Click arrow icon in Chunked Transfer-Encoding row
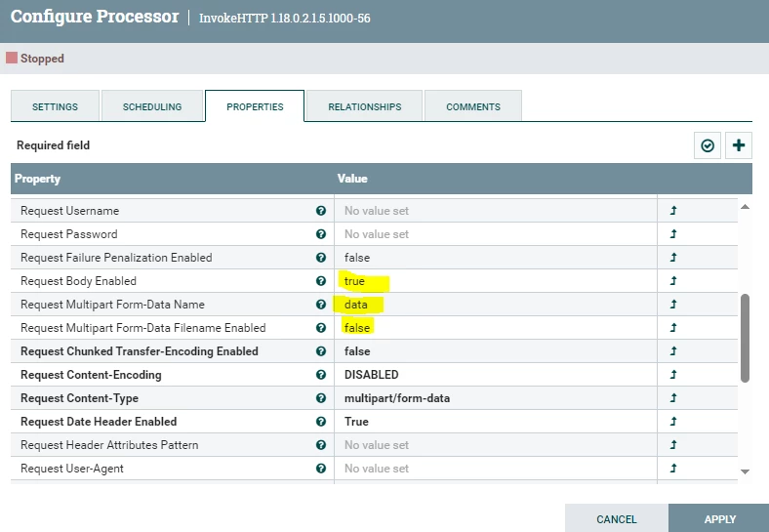This screenshot has height=532, width=769. tap(673, 350)
